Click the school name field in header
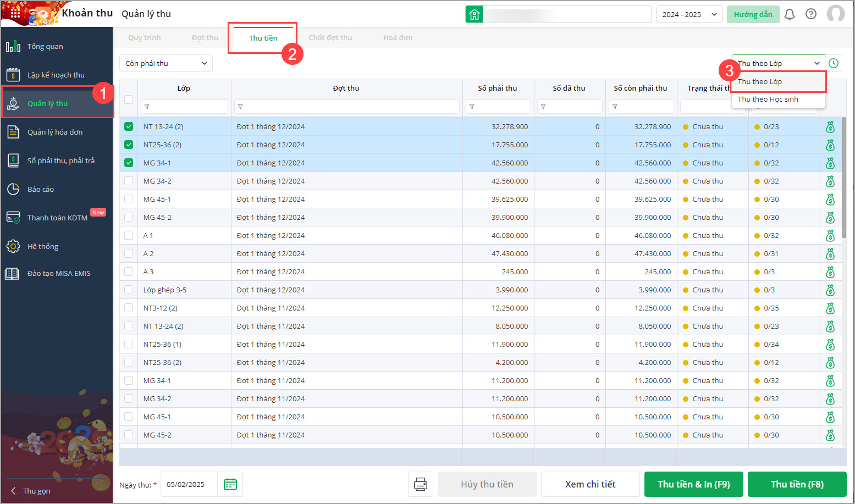The width and height of the screenshot is (855, 504). [x=566, y=14]
